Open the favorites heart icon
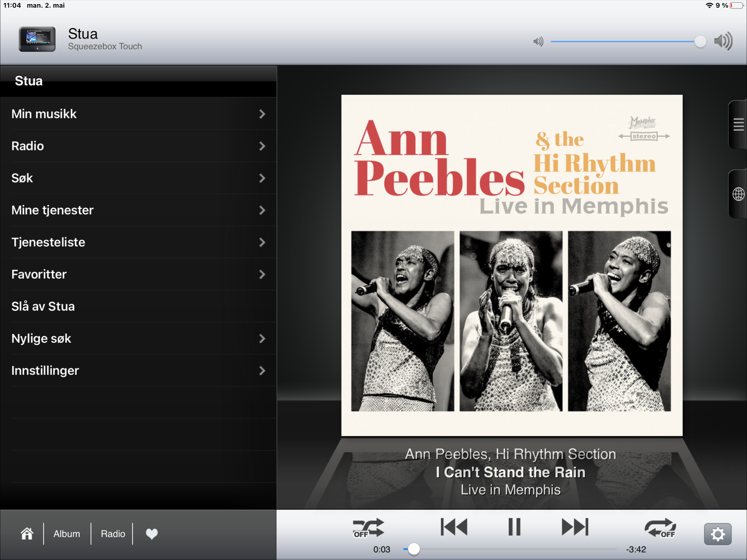The image size is (747, 560). (151, 534)
